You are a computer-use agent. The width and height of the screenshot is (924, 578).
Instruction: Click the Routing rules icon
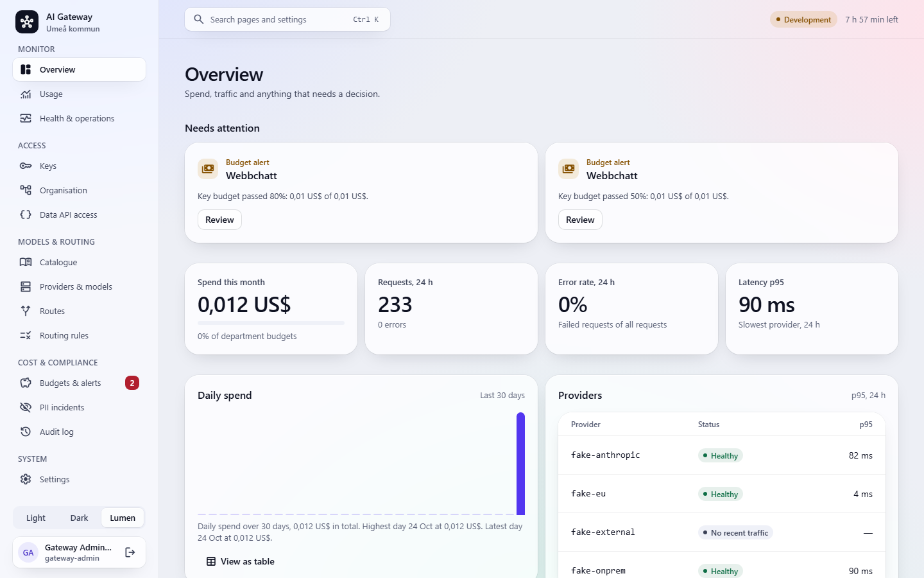(x=26, y=336)
